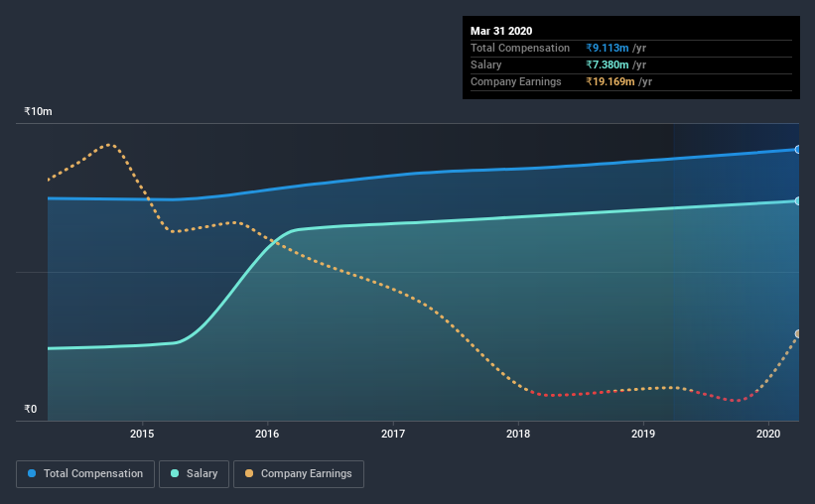
Task: Click the Total Compensation endpoint marker
Action: pos(797,150)
